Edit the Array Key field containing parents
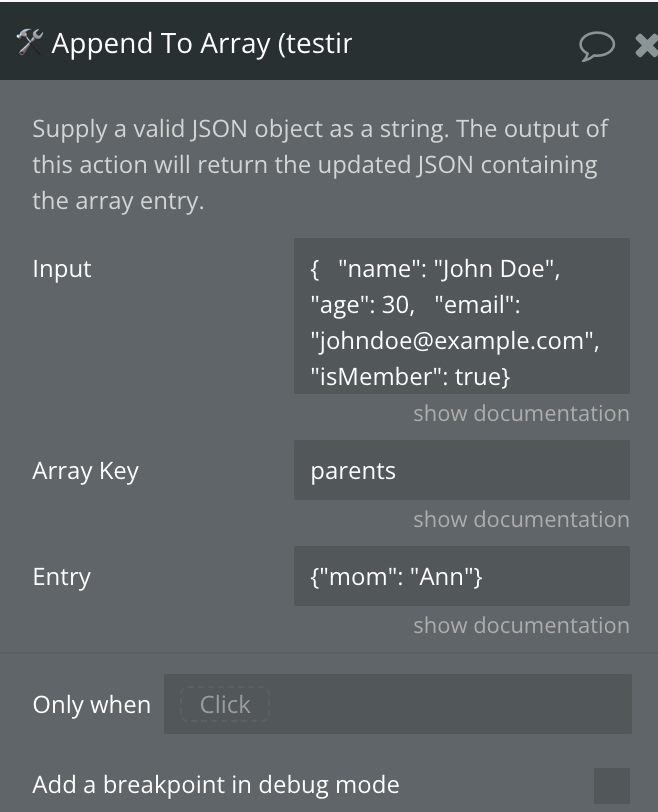The width and height of the screenshot is (658, 812). click(462, 470)
